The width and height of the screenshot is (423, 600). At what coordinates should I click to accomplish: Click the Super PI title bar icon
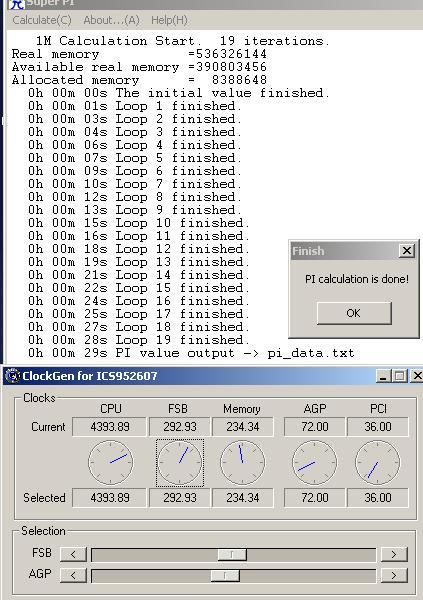point(16,4)
